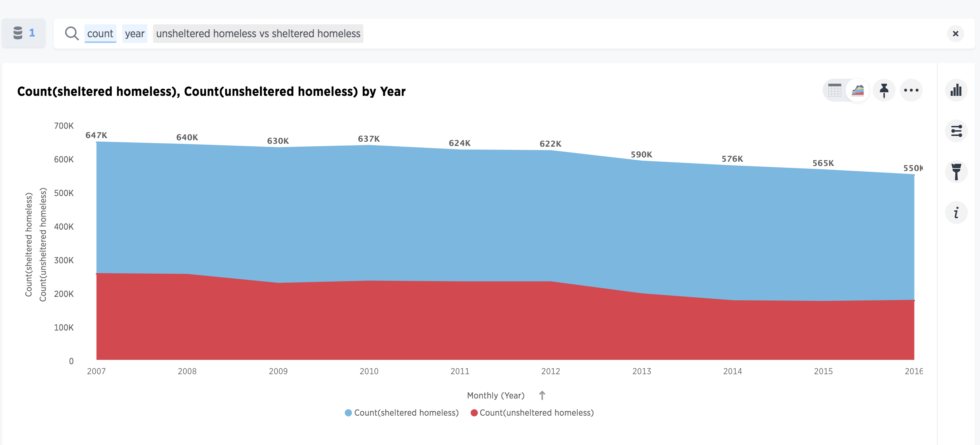Clear the search bar with X
Screen dimensions: 980x445
955,34
